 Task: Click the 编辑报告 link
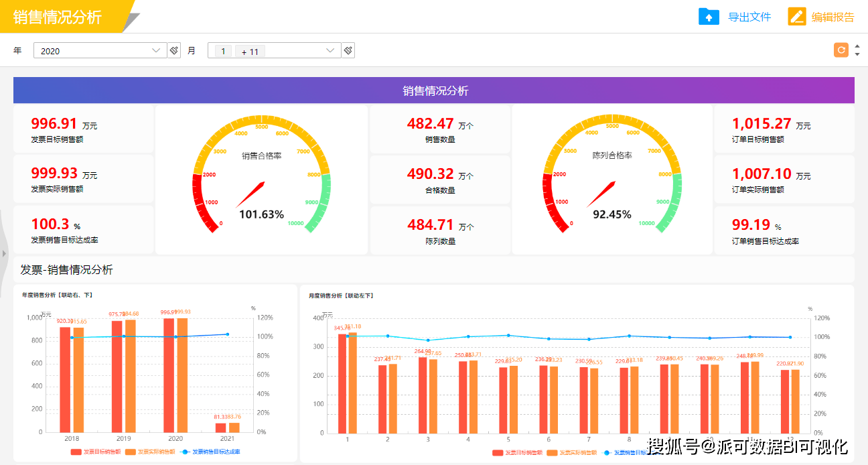point(833,17)
